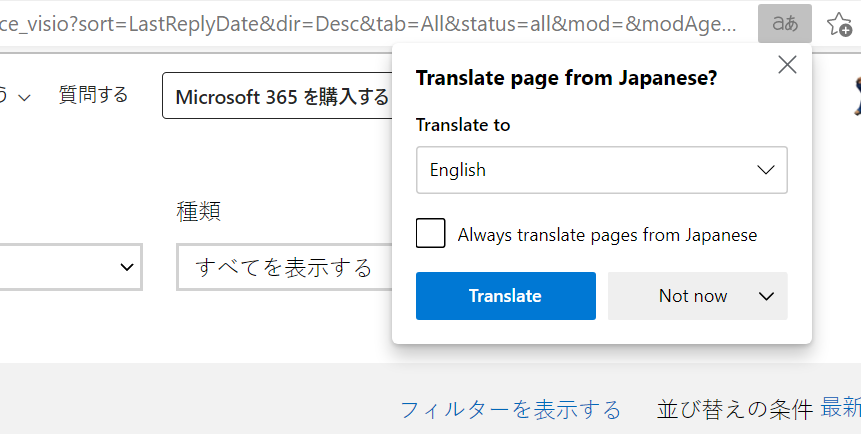The image size is (861, 434).
Task: Open the 質問する menu item
Action: pos(93,95)
